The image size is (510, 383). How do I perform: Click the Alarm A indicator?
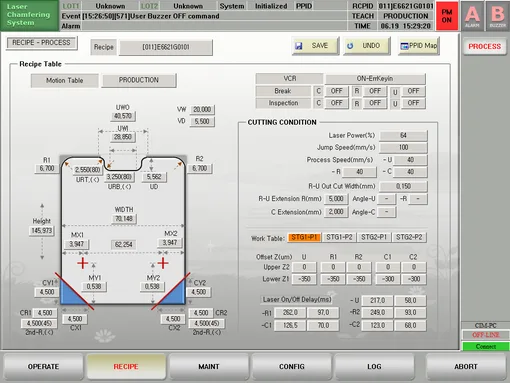472,16
